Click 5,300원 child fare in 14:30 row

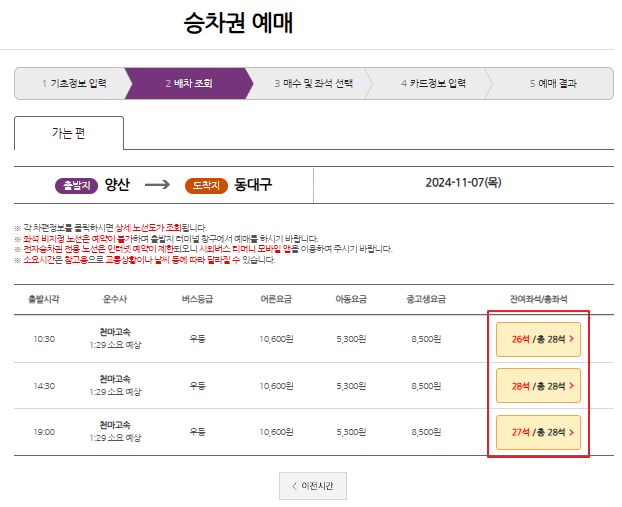click(351, 386)
